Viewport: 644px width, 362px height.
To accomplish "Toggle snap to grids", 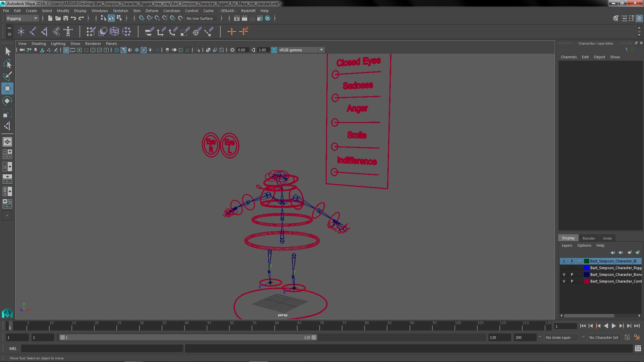I will (x=142, y=18).
